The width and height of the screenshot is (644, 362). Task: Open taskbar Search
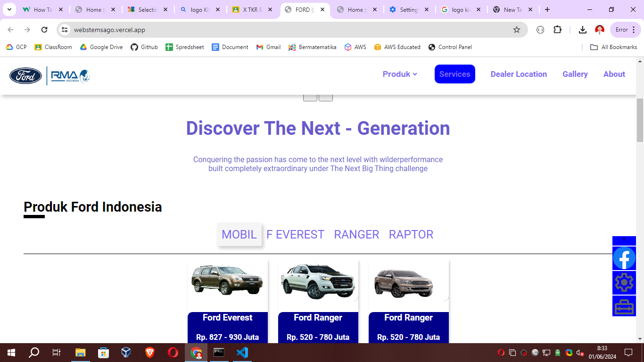click(34, 353)
